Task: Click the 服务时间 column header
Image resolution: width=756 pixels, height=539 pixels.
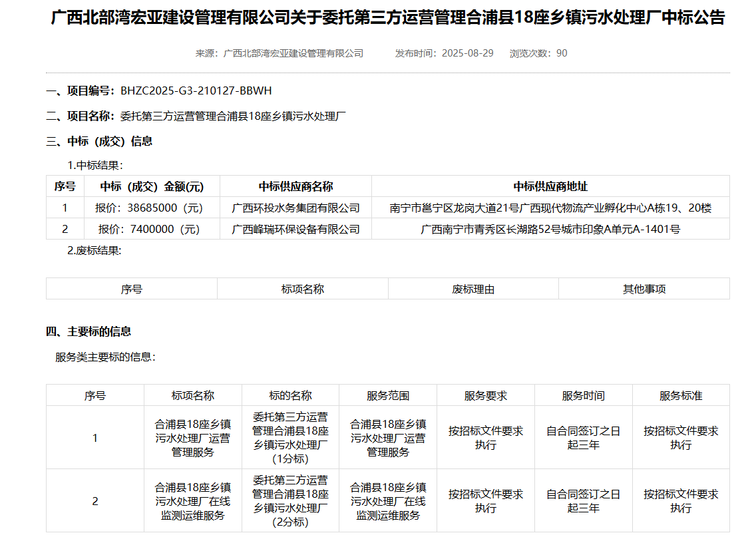Action: (583, 396)
